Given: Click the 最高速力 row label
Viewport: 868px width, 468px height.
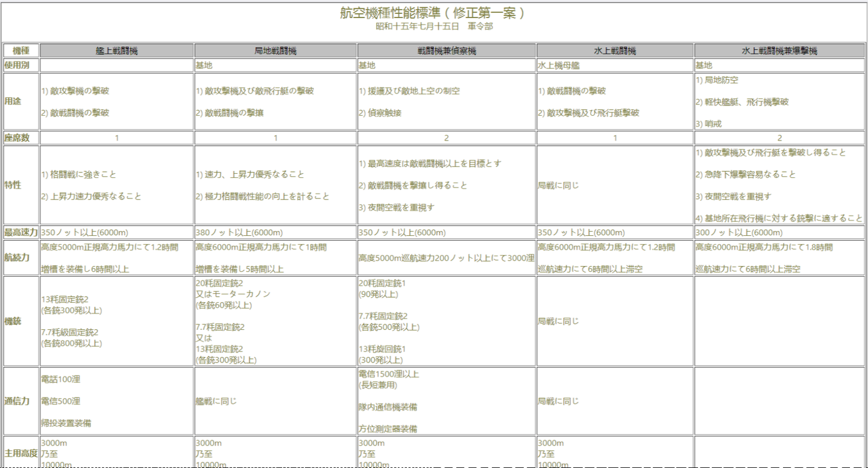Looking at the screenshot, I should [21, 232].
